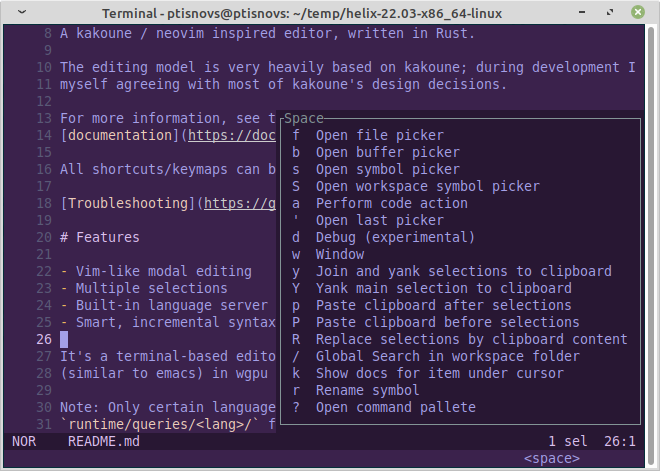Click 'Yank main selection to clipboard'
The height and width of the screenshot is (471, 660).
[431, 288]
